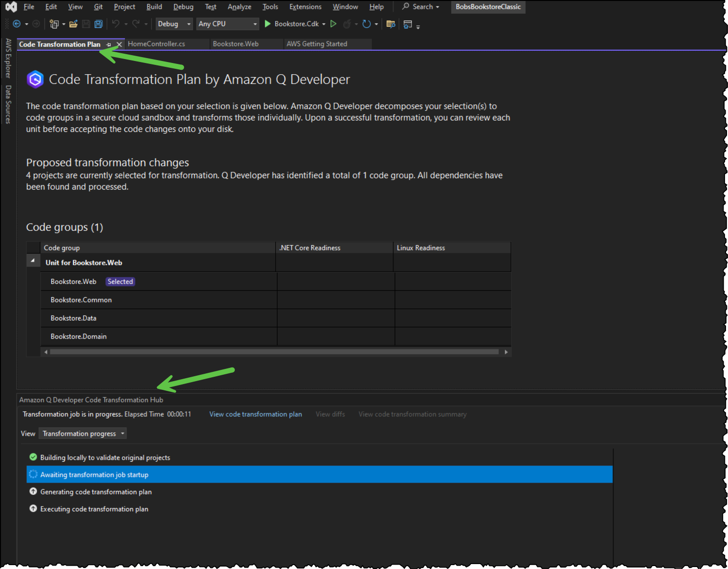Screen dimensions: 728x569
Task: Click the Restart application icon
Action: pyautogui.click(x=367, y=23)
